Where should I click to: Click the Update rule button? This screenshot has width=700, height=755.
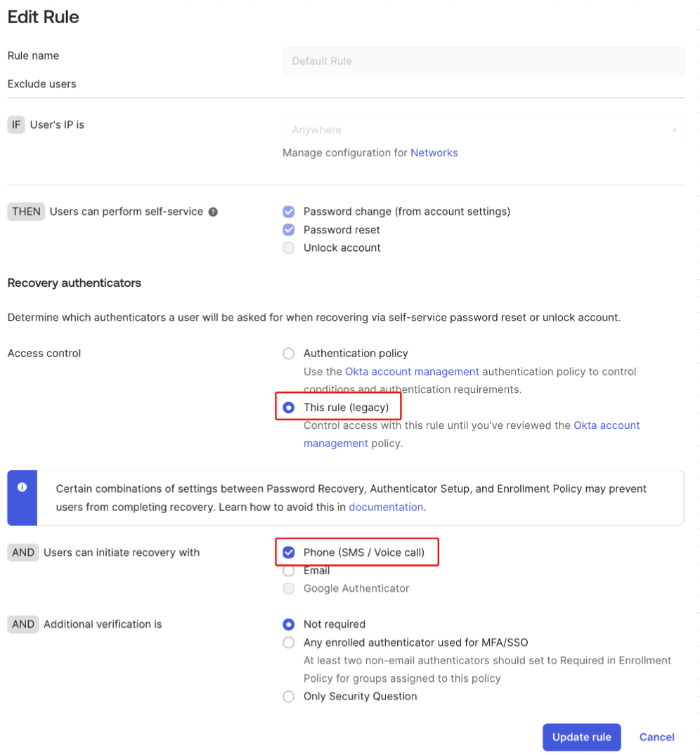tap(581, 737)
